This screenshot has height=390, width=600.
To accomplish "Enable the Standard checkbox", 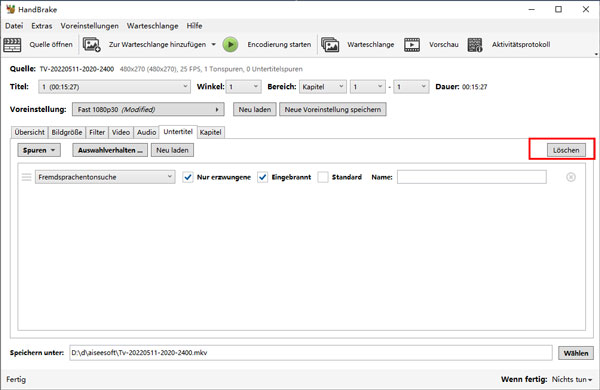I will pyautogui.click(x=323, y=177).
